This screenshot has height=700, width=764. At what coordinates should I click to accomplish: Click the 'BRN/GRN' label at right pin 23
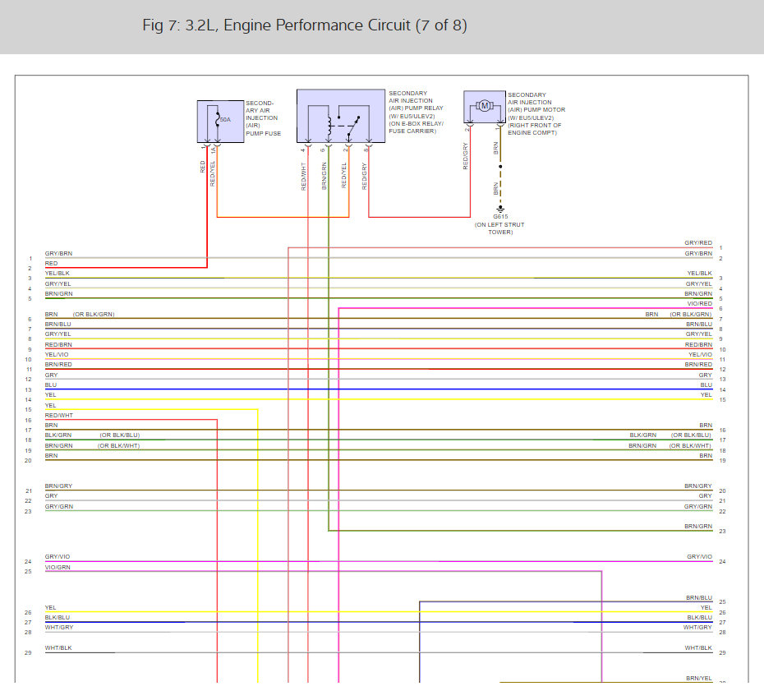pos(698,527)
